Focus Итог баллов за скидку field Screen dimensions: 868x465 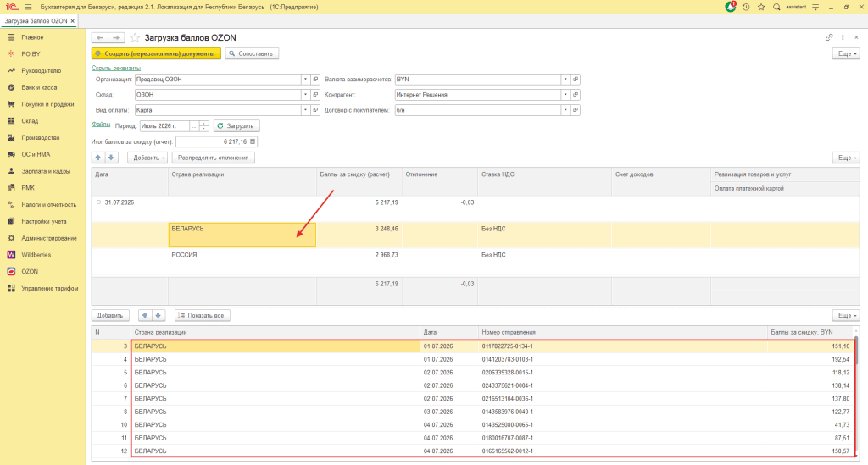(x=212, y=141)
